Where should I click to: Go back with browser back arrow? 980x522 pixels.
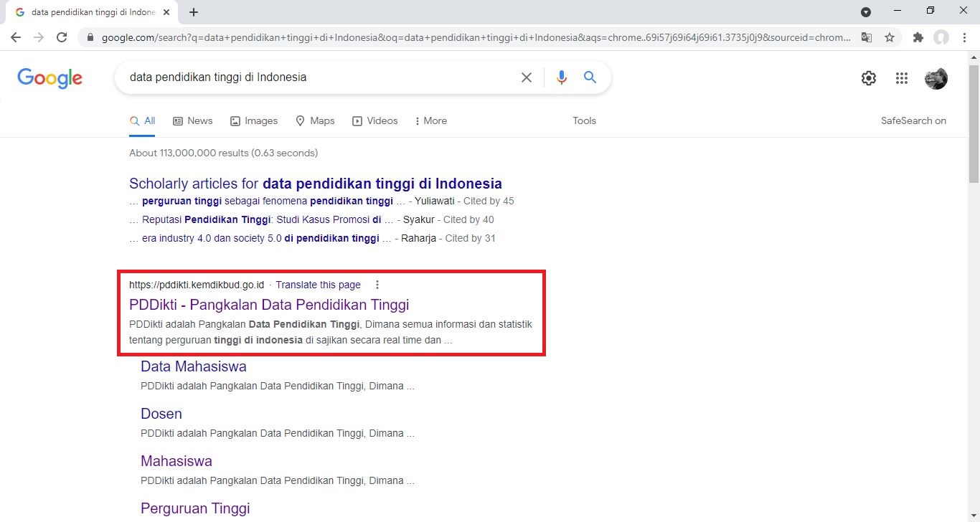(x=16, y=37)
